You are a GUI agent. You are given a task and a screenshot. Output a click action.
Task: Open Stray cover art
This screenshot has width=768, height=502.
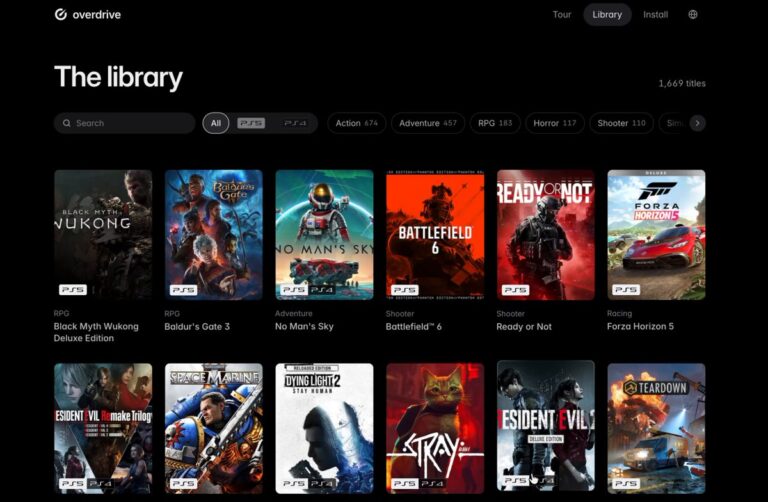[435, 428]
